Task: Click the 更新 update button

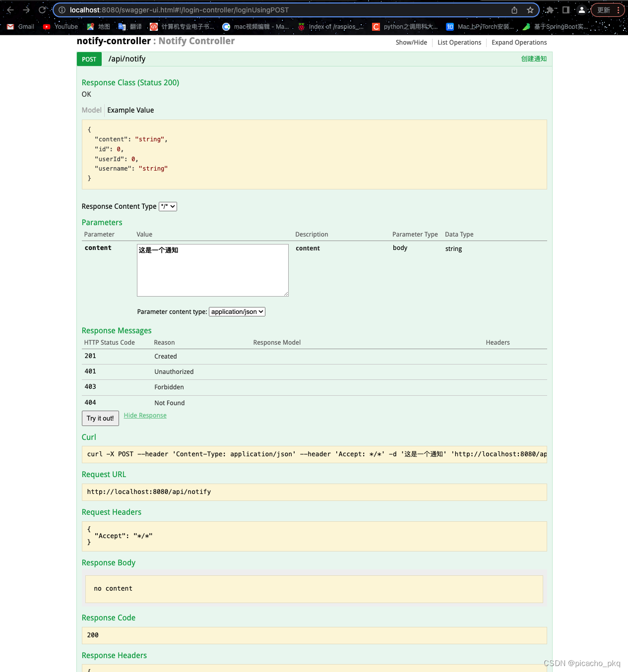Action: 608,10
